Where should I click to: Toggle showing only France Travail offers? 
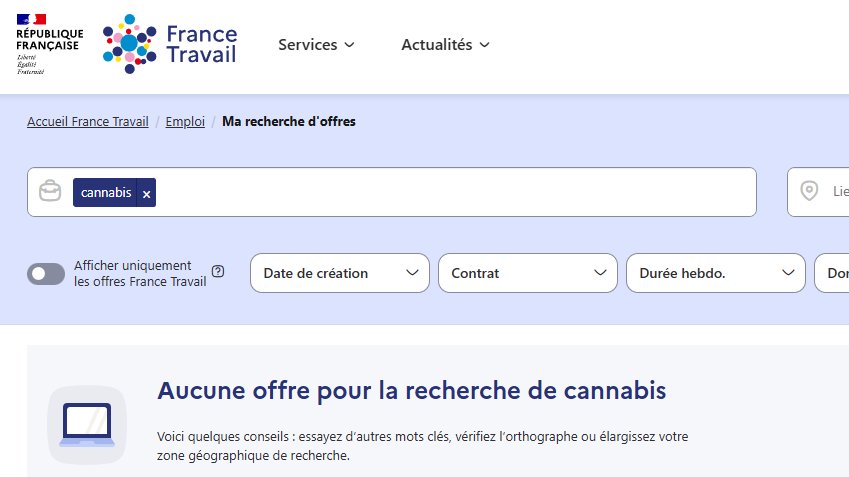46,274
